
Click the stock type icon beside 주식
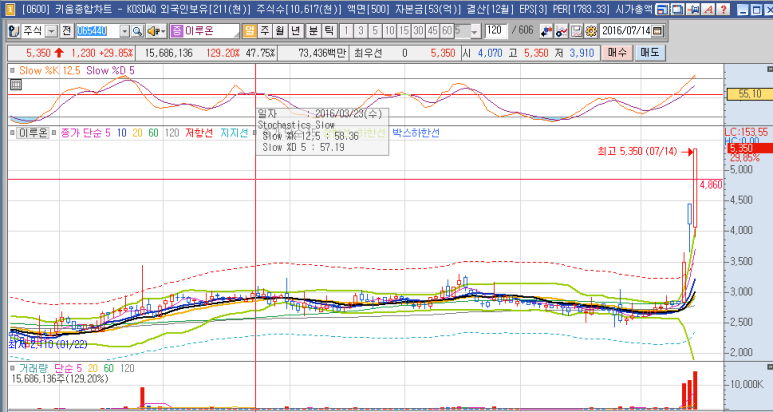pyautogui.click(x=14, y=31)
